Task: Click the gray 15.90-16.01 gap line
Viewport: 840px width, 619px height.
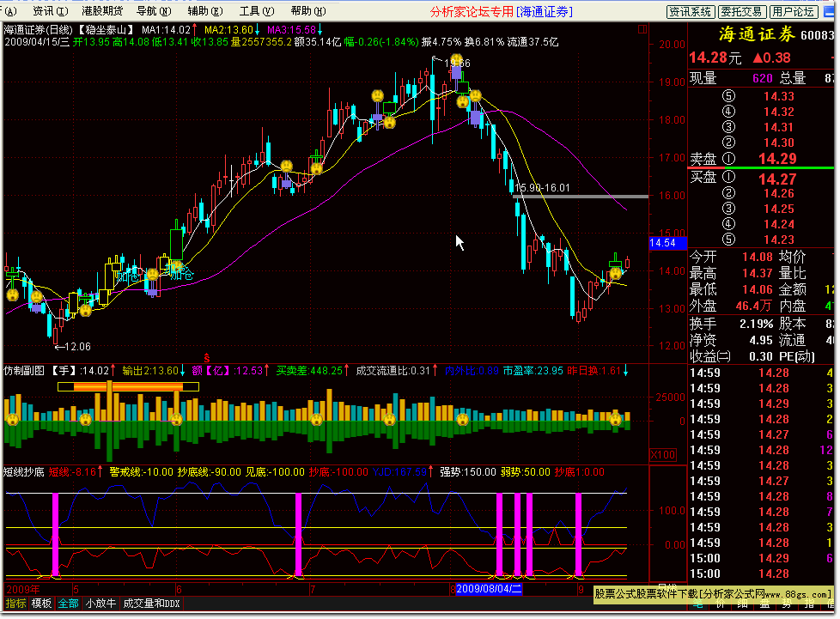Action: [x=581, y=197]
